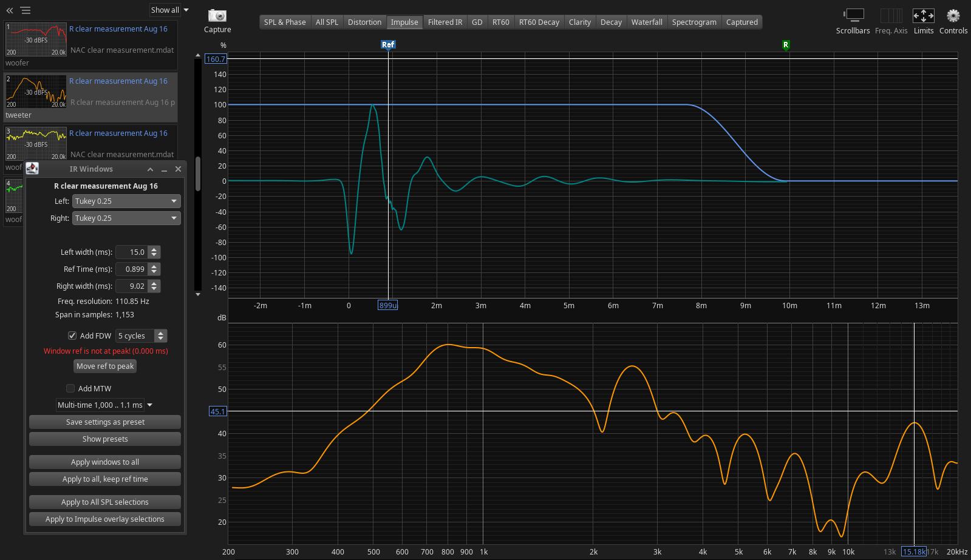
Task: Increase the FDW cycles value
Action: tap(160, 332)
